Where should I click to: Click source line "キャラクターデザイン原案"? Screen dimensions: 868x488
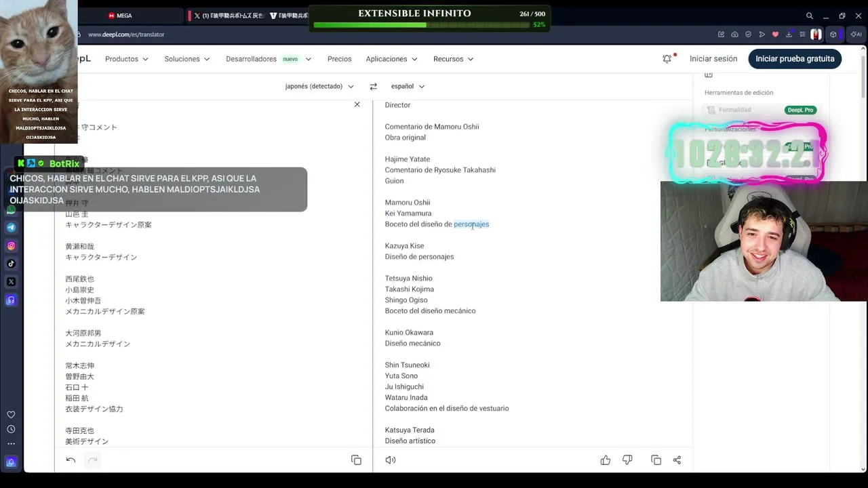click(x=108, y=225)
